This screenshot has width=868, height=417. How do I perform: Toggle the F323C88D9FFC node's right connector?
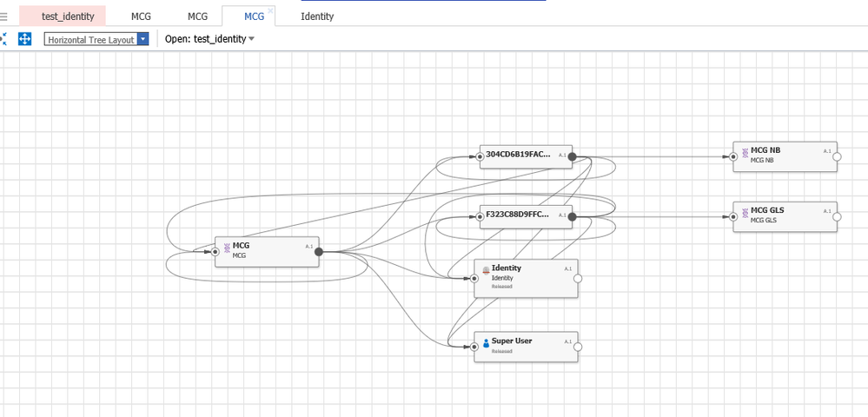click(572, 216)
